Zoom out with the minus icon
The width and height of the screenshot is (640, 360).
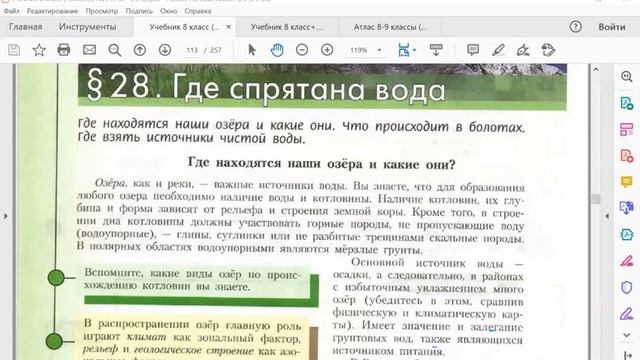click(302, 50)
